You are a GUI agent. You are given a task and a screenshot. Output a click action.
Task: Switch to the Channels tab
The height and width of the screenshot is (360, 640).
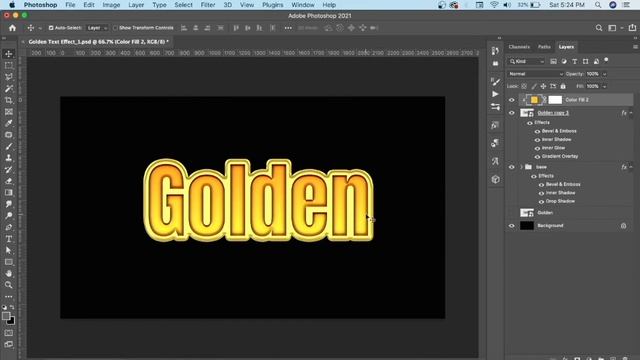click(x=519, y=47)
